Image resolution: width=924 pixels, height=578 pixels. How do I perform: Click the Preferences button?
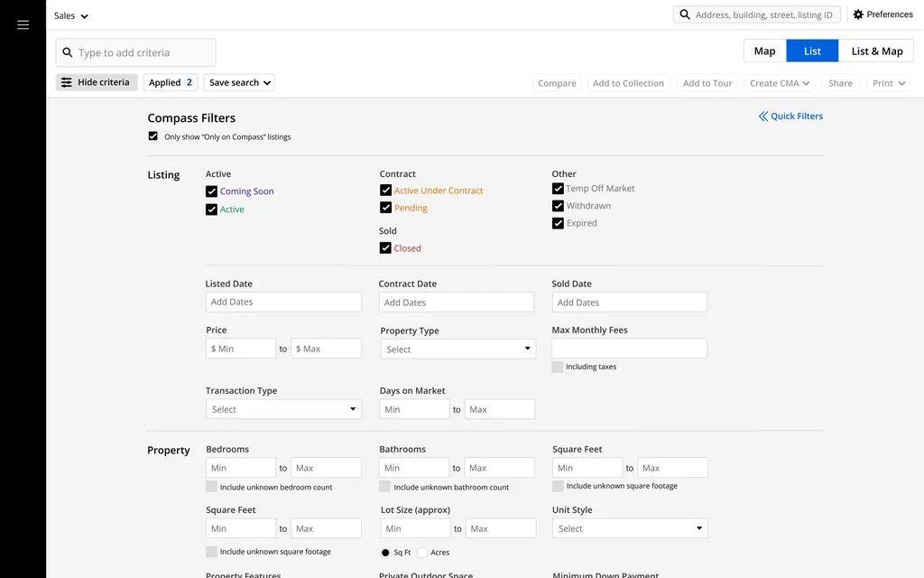pyautogui.click(x=882, y=14)
